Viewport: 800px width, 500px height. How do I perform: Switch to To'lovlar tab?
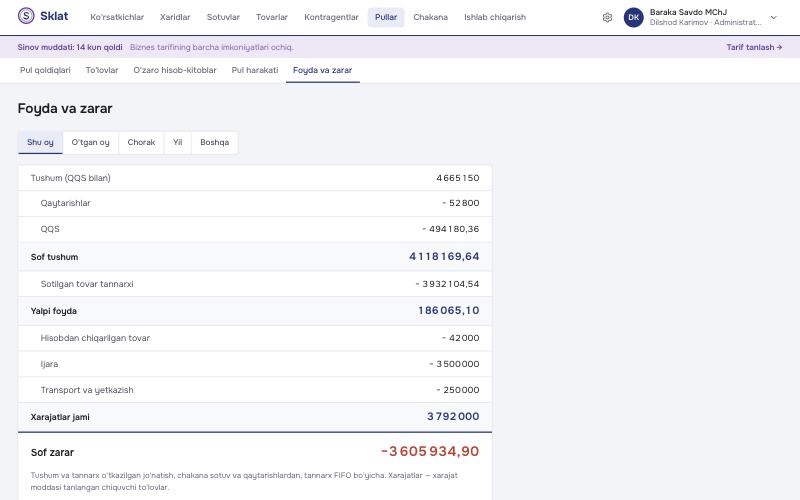coord(102,70)
